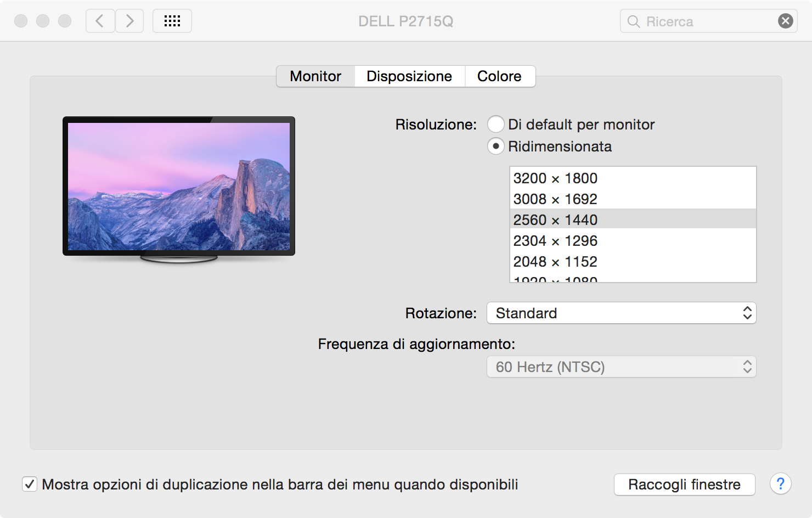Click the forward navigation arrow
This screenshot has height=518, width=812.
click(129, 21)
